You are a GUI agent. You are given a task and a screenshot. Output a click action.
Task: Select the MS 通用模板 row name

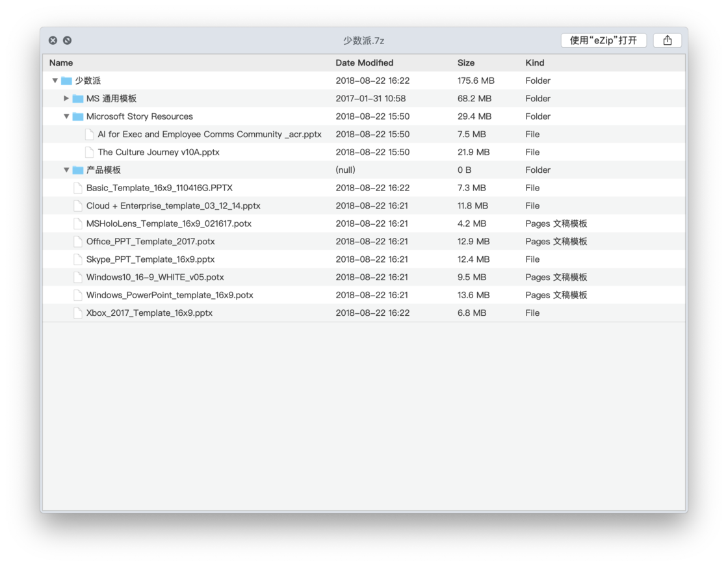111,98
